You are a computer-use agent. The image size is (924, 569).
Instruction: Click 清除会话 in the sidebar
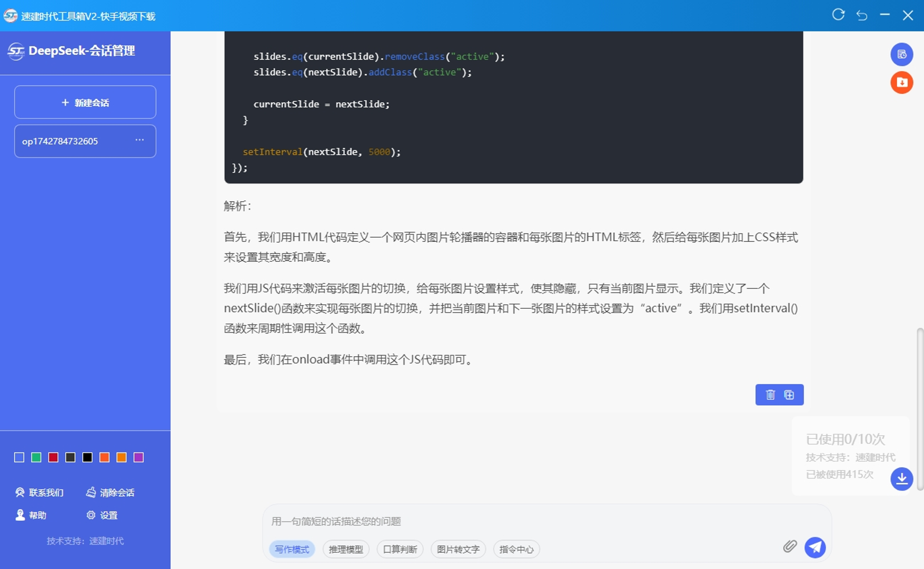point(111,493)
